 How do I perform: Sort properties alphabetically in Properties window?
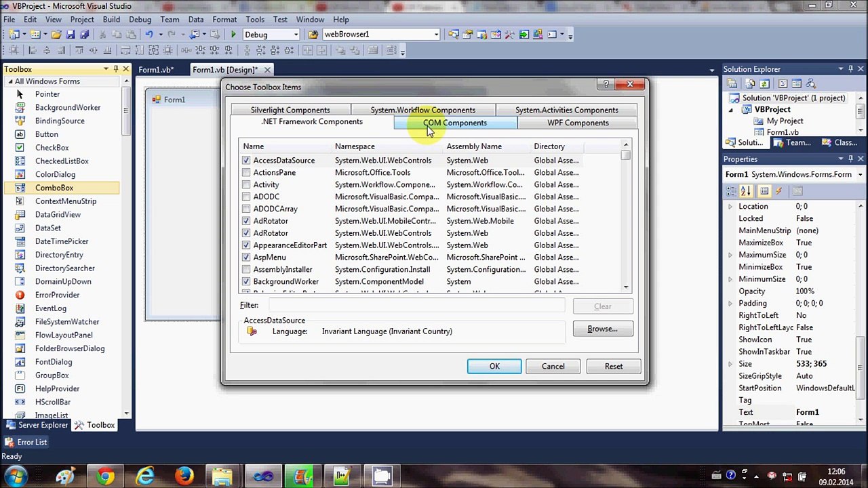point(745,191)
